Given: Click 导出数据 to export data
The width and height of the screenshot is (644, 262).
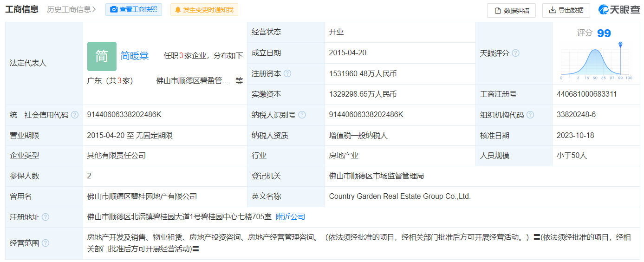Looking at the screenshot, I should [566, 10].
